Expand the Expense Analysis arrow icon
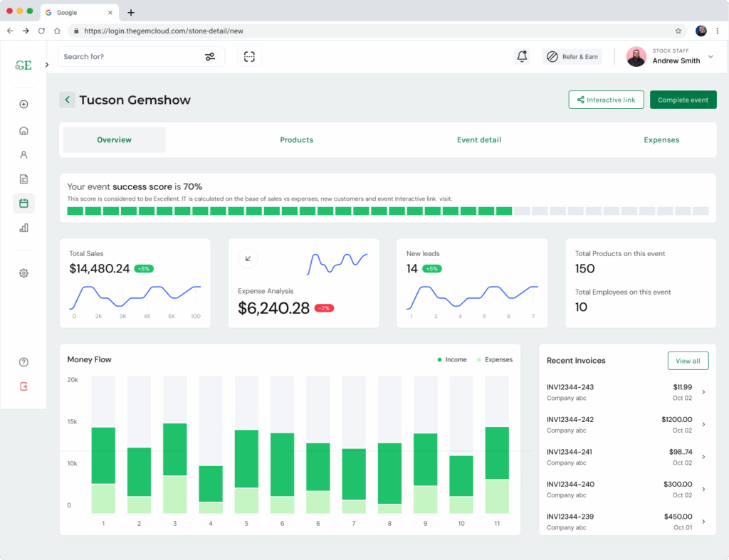The image size is (729, 560). point(248,258)
